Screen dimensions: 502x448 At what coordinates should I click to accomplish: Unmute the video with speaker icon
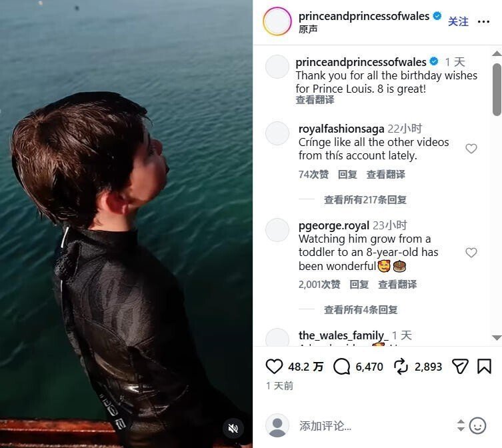[x=233, y=428]
